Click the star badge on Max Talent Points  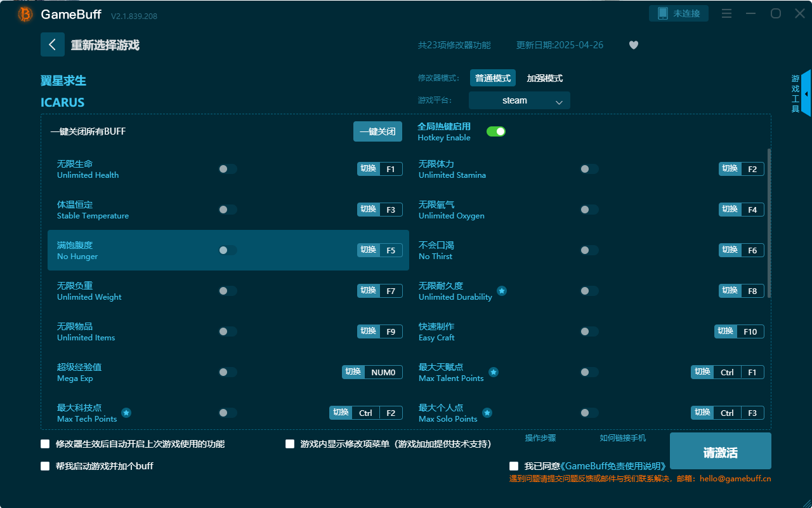coord(494,372)
